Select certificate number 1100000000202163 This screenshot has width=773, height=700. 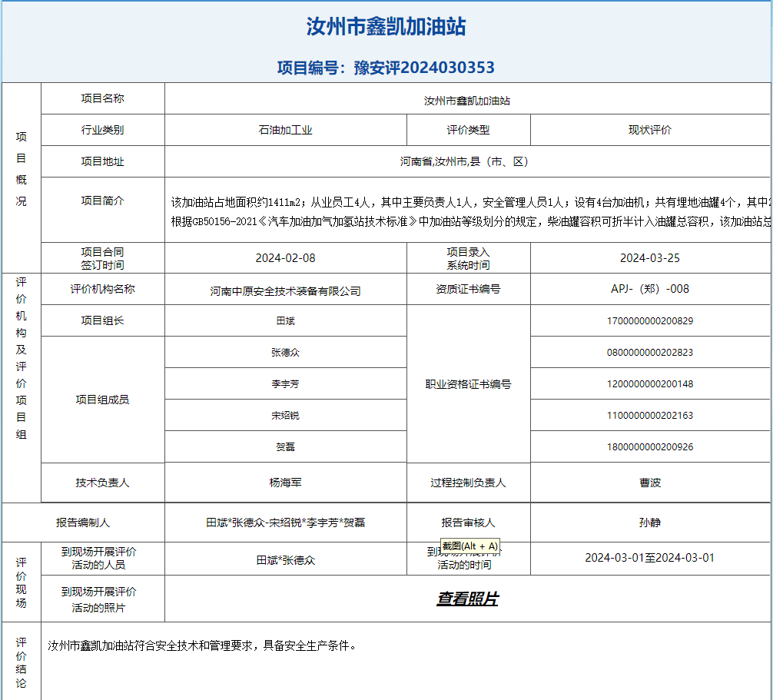(x=650, y=416)
